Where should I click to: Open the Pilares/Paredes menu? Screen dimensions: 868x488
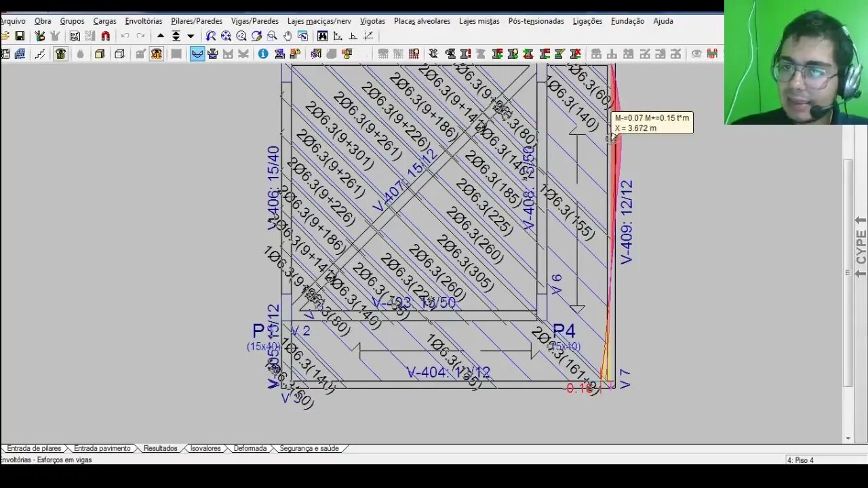tap(197, 21)
